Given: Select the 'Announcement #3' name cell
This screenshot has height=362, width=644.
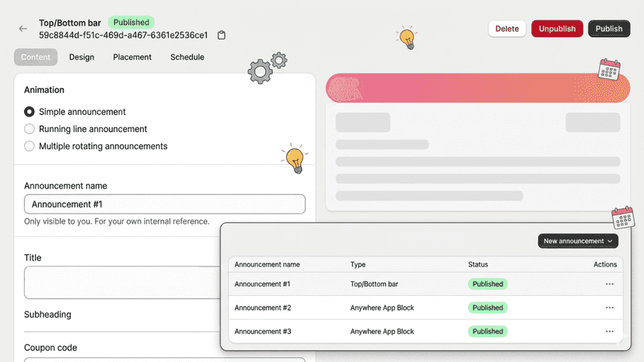Looking at the screenshot, I should click(263, 332).
